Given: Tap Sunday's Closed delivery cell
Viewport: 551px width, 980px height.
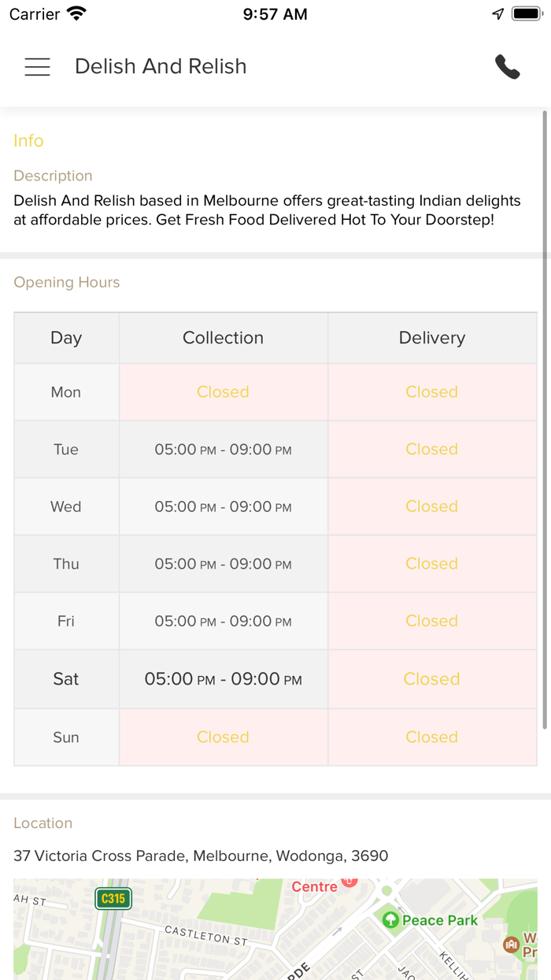Looking at the screenshot, I should tap(432, 737).
